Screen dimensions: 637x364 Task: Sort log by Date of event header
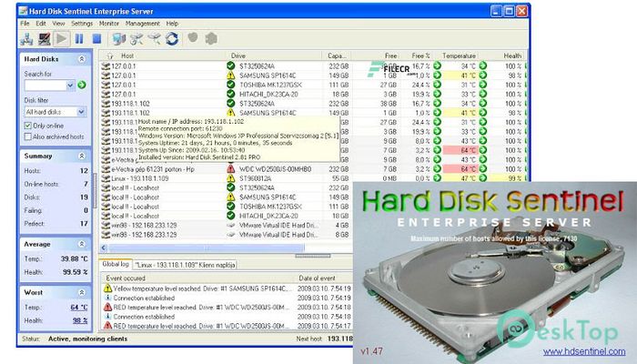(324, 278)
